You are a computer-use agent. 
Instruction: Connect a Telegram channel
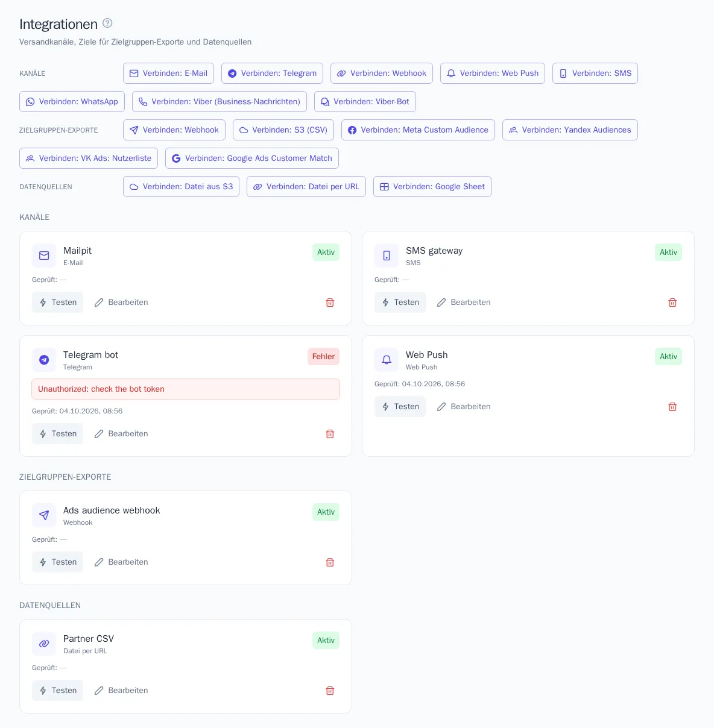point(272,74)
